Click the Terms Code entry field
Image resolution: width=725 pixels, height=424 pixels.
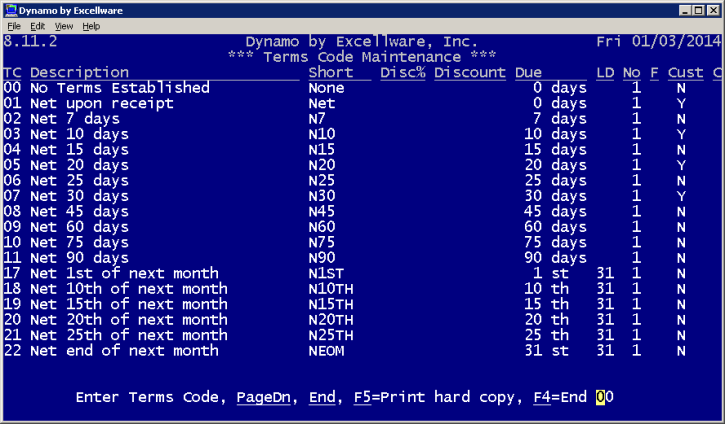pos(605,397)
